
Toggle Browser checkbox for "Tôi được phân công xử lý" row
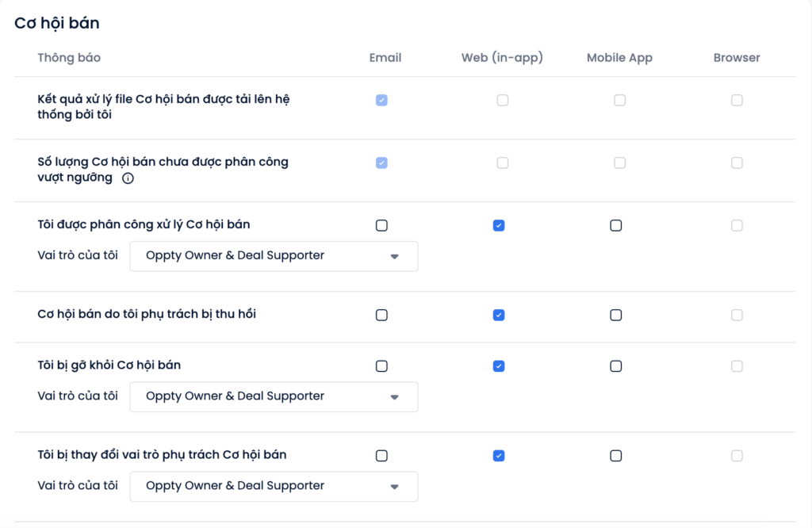[737, 226]
